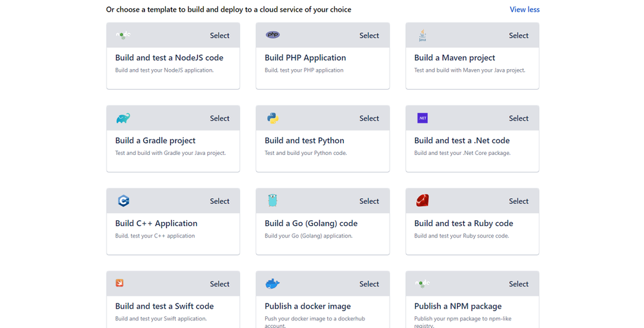Select the Publish a NPM package template
644x328 pixels.
[518, 284]
